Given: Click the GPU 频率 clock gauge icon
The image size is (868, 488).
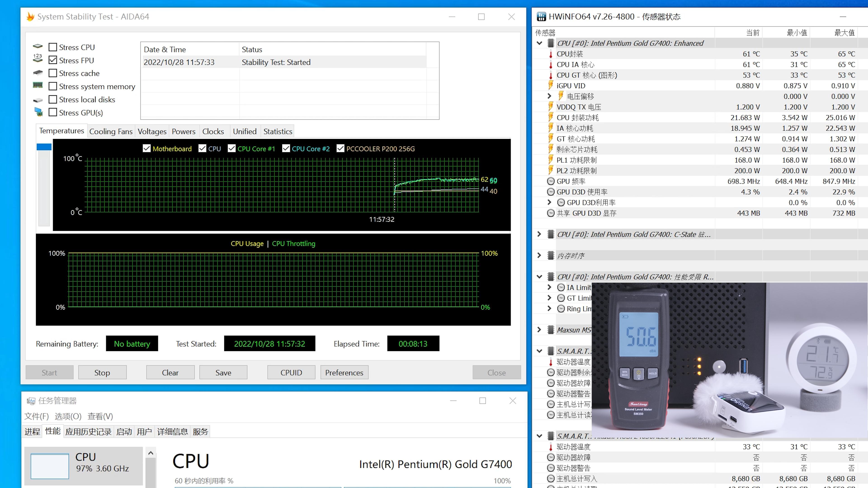Looking at the screenshot, I should [x=551, y=181].
